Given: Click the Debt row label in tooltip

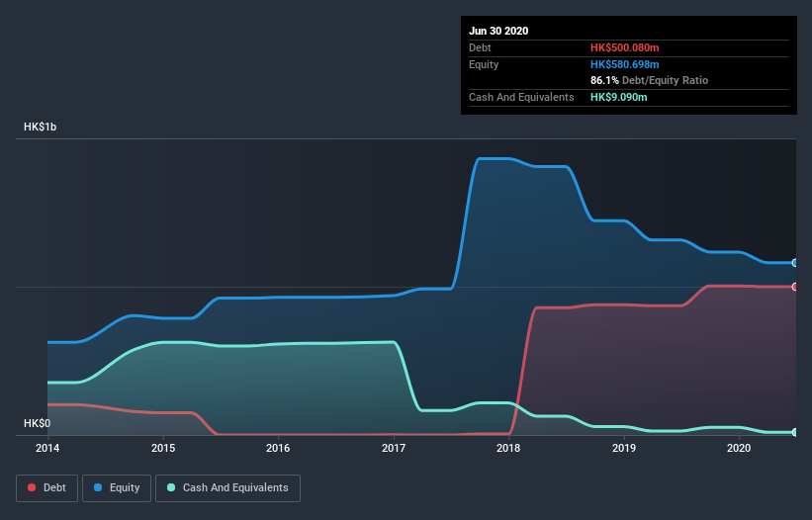Looking at the screenshot, I should [480, 47].
